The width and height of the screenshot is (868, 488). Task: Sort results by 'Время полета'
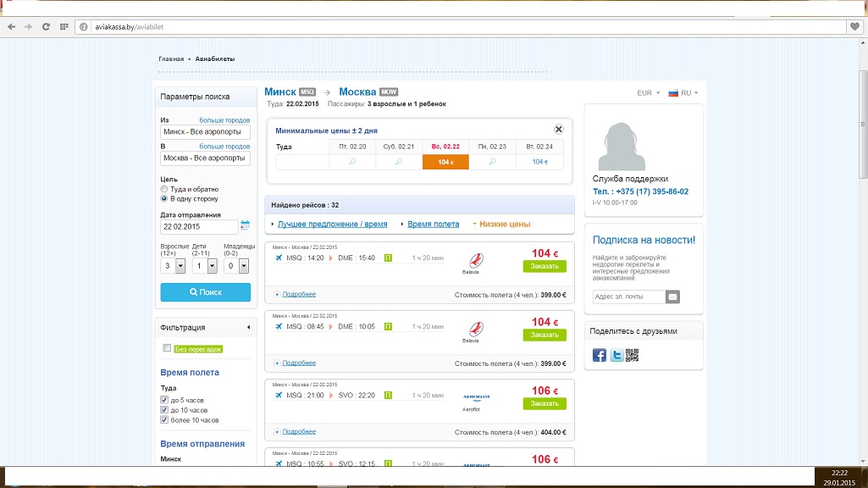[433, 225]
